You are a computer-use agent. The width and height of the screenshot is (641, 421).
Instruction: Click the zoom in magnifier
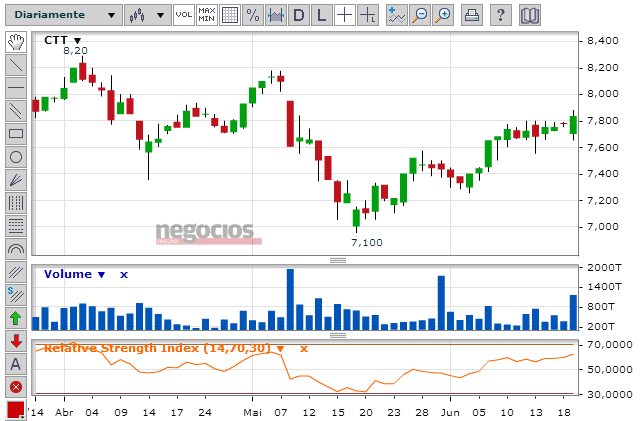click(443, 15)
